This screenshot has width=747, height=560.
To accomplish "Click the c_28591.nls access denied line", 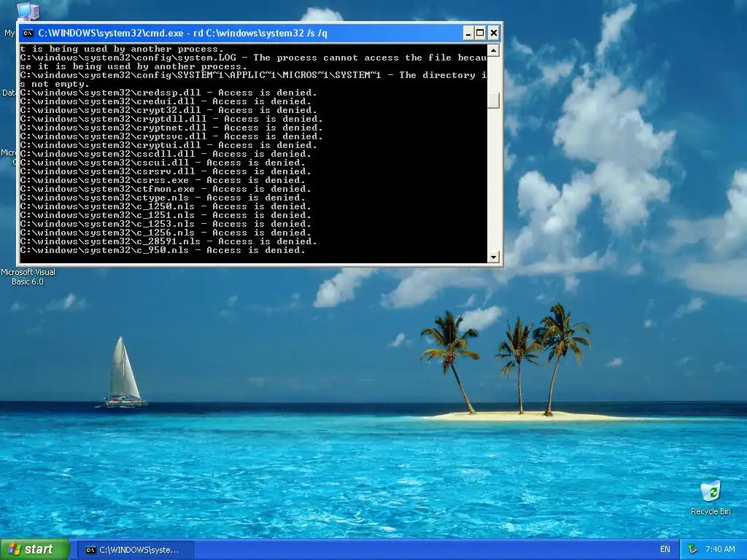I will coord(169,241).
